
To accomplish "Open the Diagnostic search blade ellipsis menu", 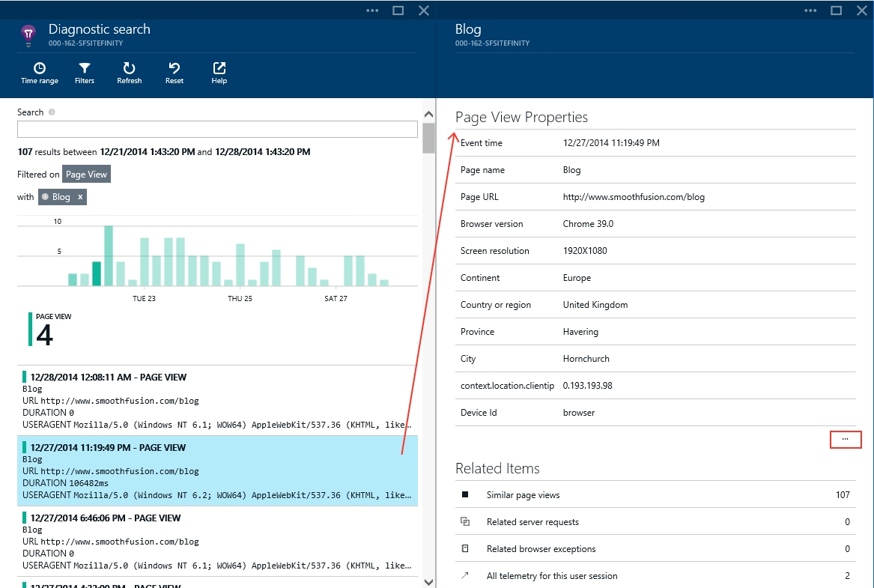I will click(372, 10).
